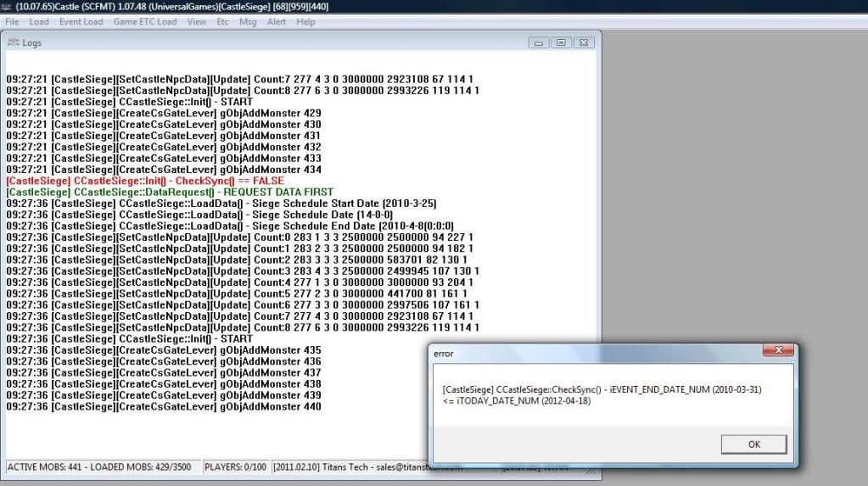This screenshot has width=868, height=486.
Task: Open the Alert menu
Action: 277,21
